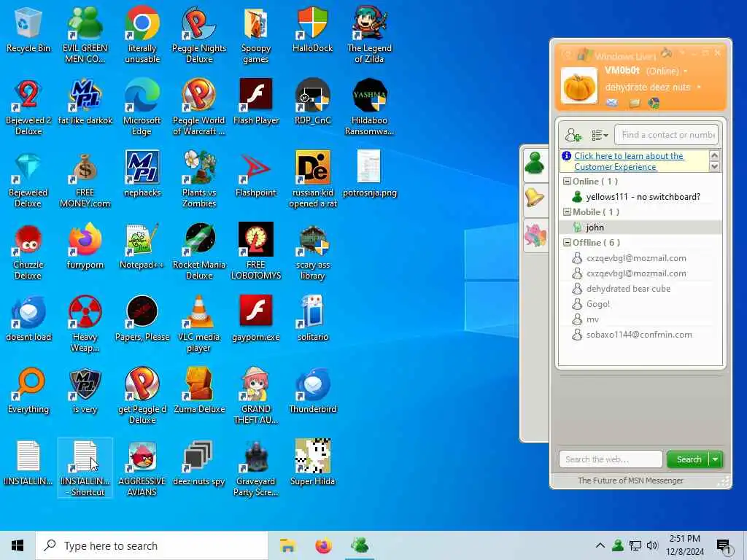Open the VM0b0t status dropdown
The height and width of the screenshot is (560, 747).
click(x=686, y=71)
